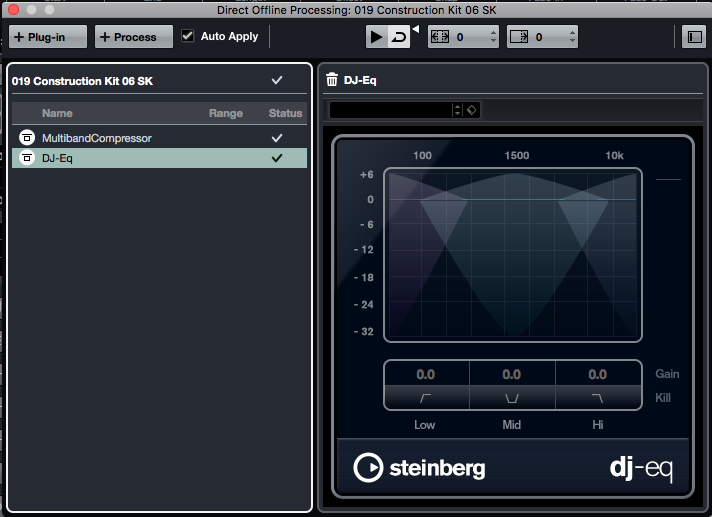
Task: Uncheck the Auto Apply checkbox
Action: pos(188,36)
